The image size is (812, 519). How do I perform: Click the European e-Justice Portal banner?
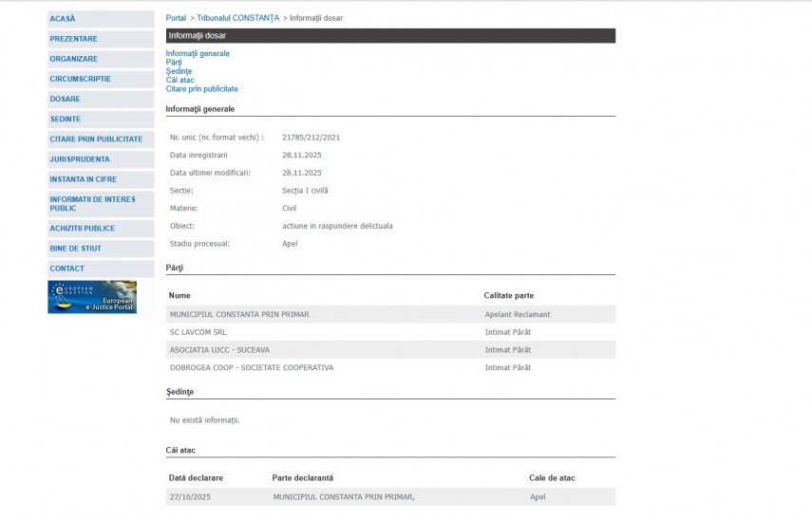tap(92, 297)
